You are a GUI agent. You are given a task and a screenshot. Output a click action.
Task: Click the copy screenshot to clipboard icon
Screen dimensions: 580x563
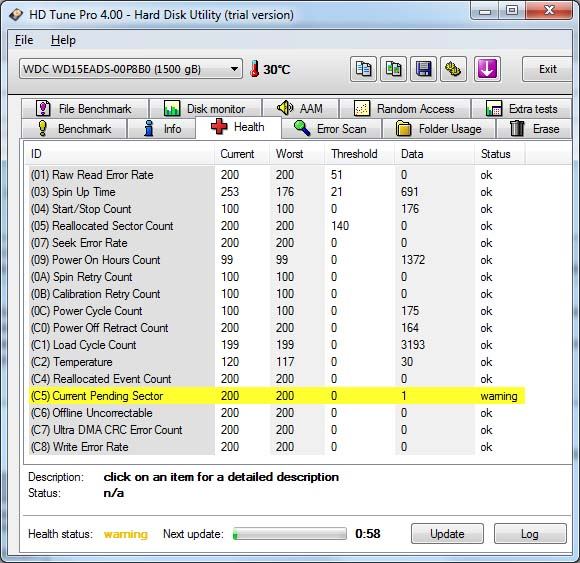click(393, 69)
